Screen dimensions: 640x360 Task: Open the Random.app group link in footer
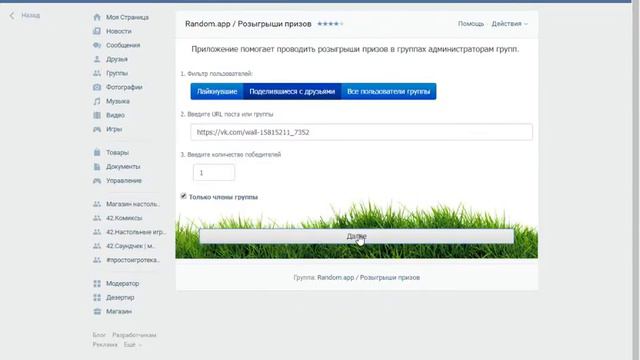(x=368, y=278)
